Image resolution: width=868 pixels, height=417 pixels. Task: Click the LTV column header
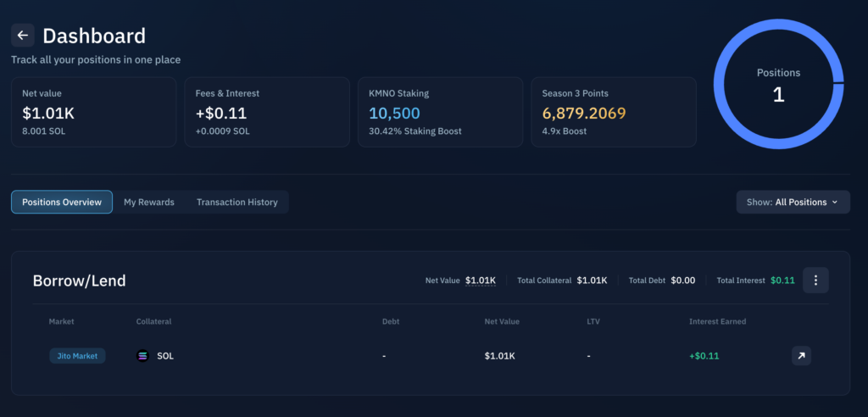[593, 322]
